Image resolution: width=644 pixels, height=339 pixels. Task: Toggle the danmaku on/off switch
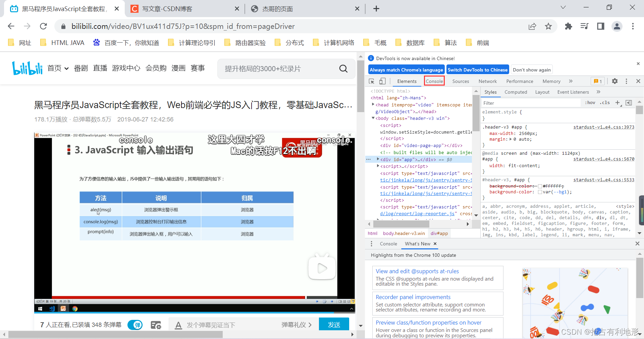coord(135,325)
